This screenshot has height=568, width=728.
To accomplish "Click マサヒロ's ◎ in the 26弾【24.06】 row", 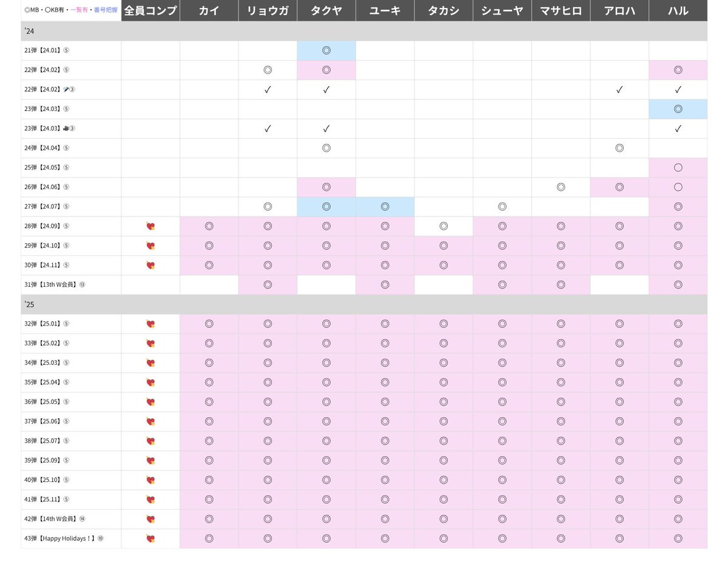I will (561, 187).
